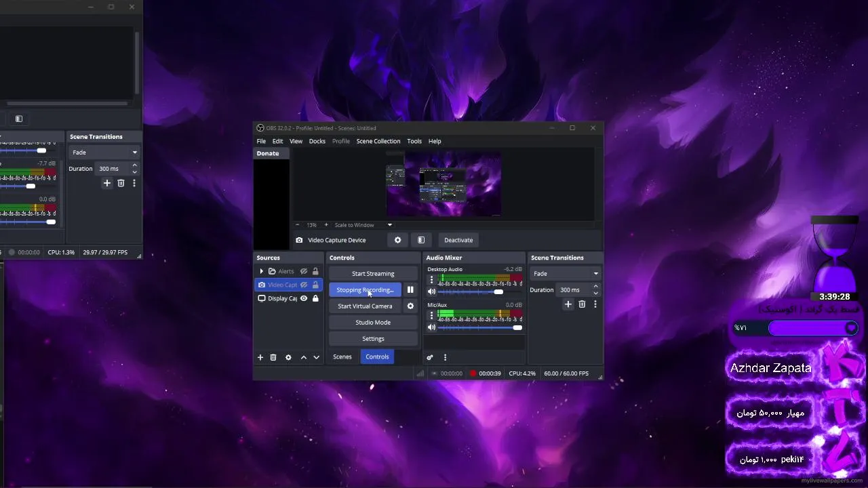The height and width of the screenshot is (488, 868).
Task: Open Desktop Audio options three-dot menu
Action: [x=431, y=279]
